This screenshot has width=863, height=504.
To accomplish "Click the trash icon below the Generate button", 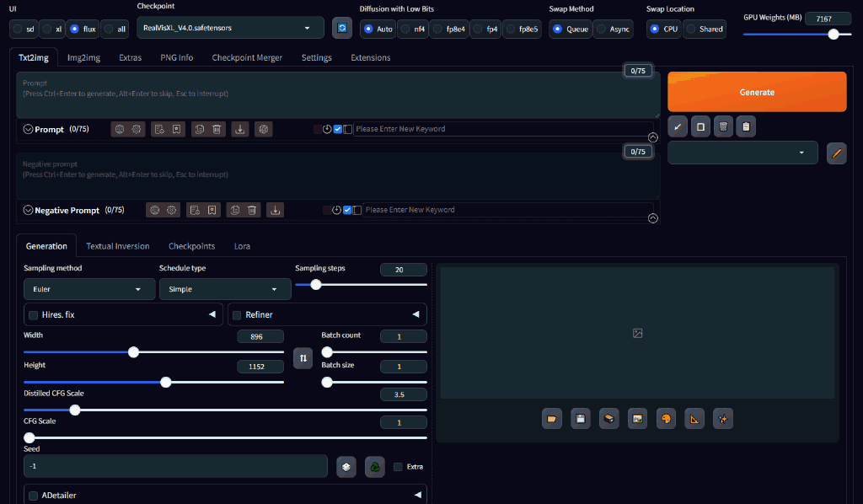I will pos(722,126).
